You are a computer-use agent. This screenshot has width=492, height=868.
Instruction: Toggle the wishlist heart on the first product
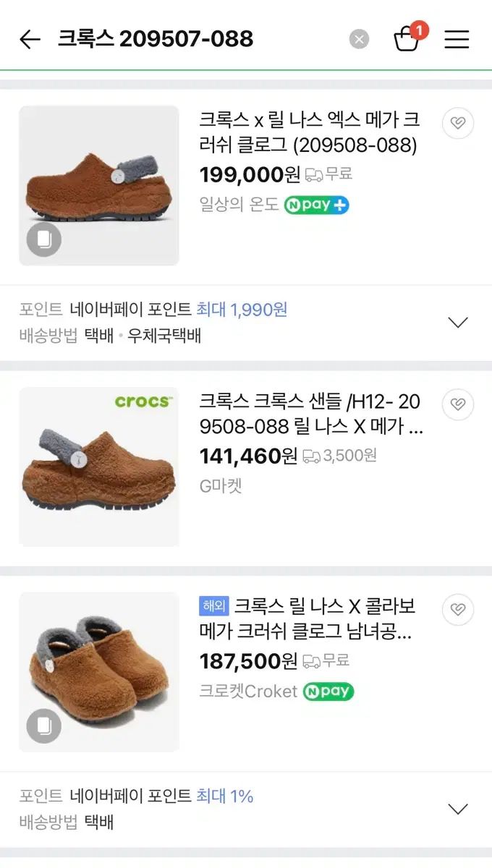point(457,123)
